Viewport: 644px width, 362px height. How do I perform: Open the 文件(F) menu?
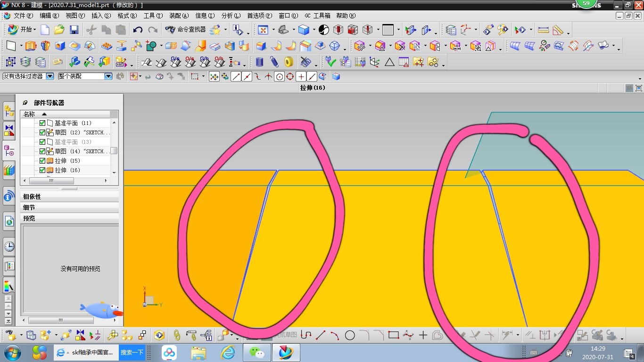click(23, 16)
